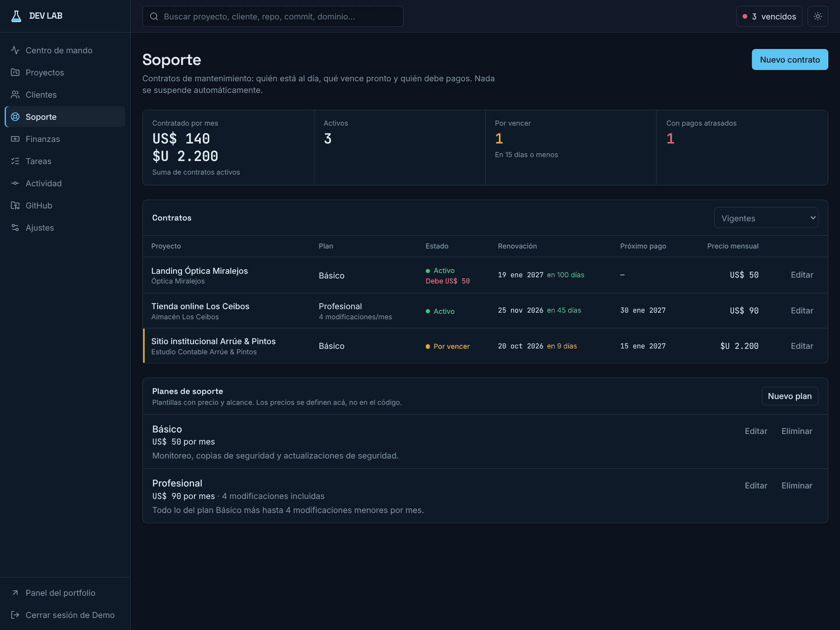Screen dimensions: 840x630
Task: Open the Tareas menu item
Action: click(65, 161)
